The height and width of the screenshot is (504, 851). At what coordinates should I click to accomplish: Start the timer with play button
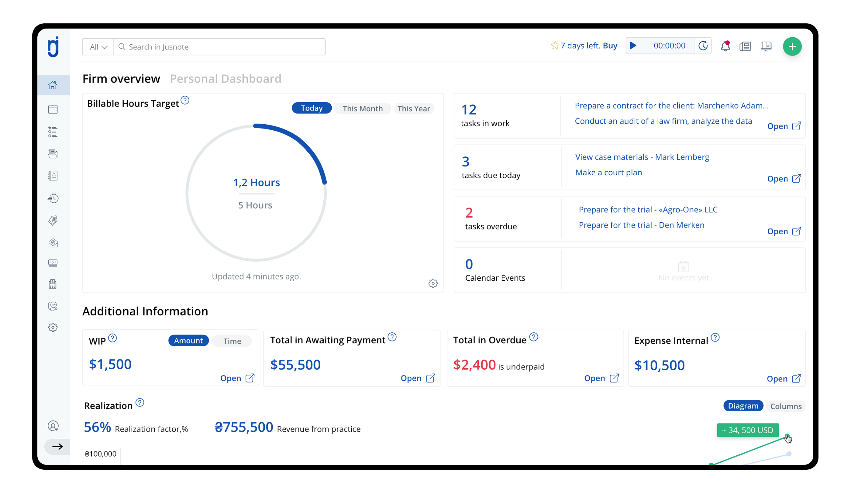[633, 46]
